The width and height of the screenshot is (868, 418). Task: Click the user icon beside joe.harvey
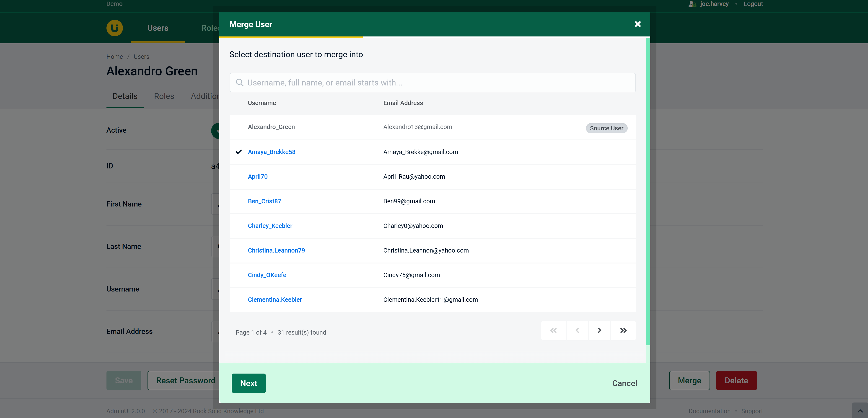click(x=692, y=4)
